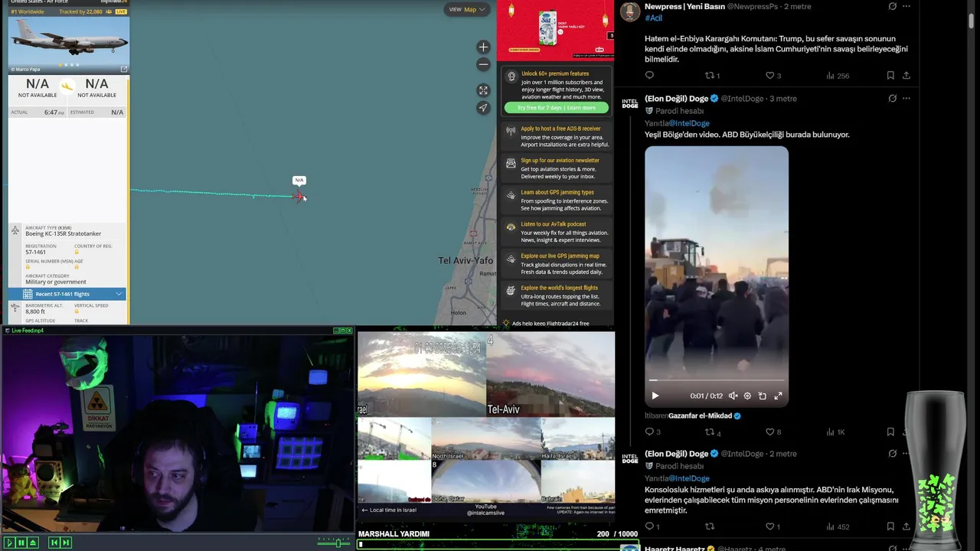This screenshot has height=551, width=980.
Task: Click Grok icon on the Konsolosluk tweet
Action: click(892, 453)
